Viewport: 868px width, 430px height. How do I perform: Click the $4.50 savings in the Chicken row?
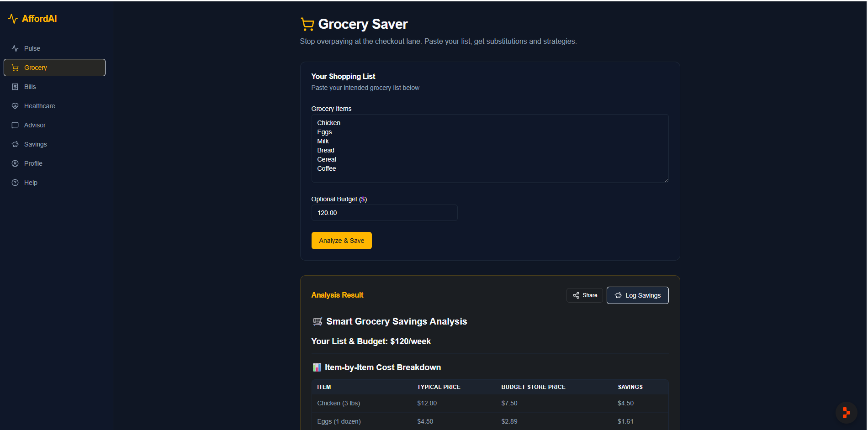pyautogui.click(x=625, y=403)
